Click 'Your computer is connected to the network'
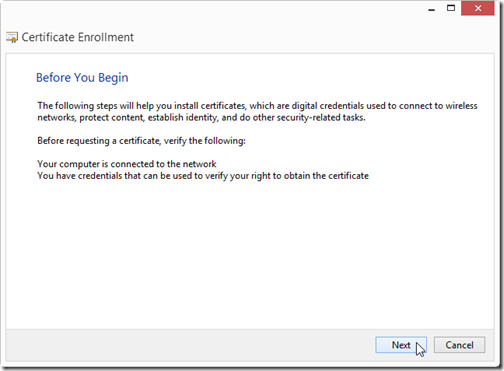 [x=127, y=164]
